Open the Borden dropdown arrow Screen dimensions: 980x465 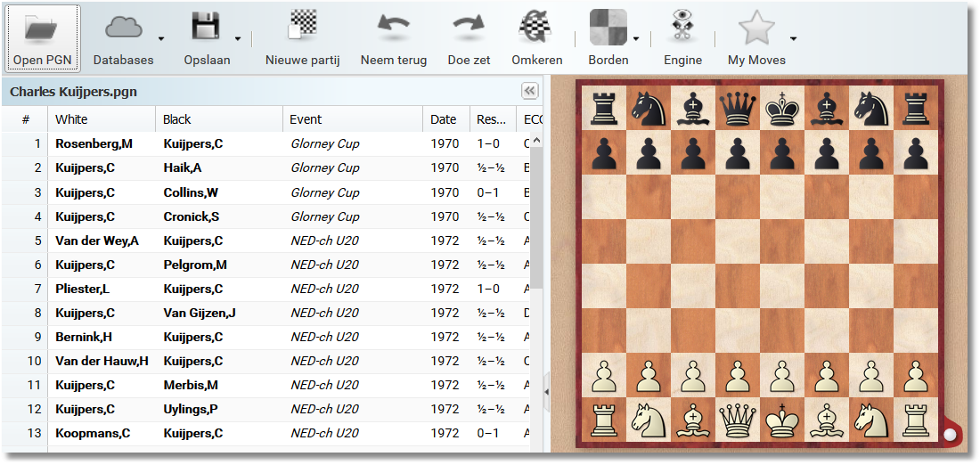point(636,38)
